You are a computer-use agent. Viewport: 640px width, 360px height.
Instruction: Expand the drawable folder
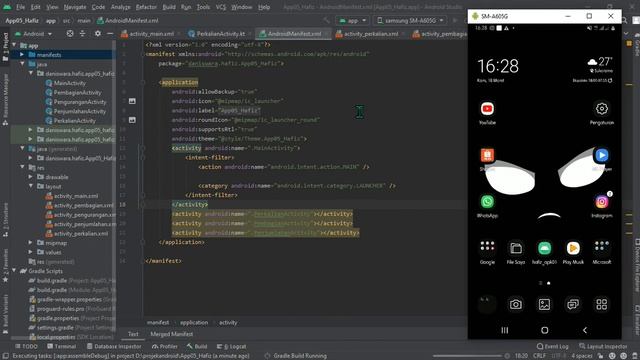tap(31, 177)
